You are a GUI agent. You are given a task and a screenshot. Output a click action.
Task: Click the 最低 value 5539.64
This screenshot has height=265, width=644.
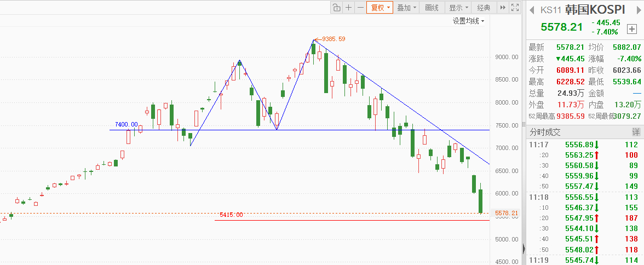626,82
